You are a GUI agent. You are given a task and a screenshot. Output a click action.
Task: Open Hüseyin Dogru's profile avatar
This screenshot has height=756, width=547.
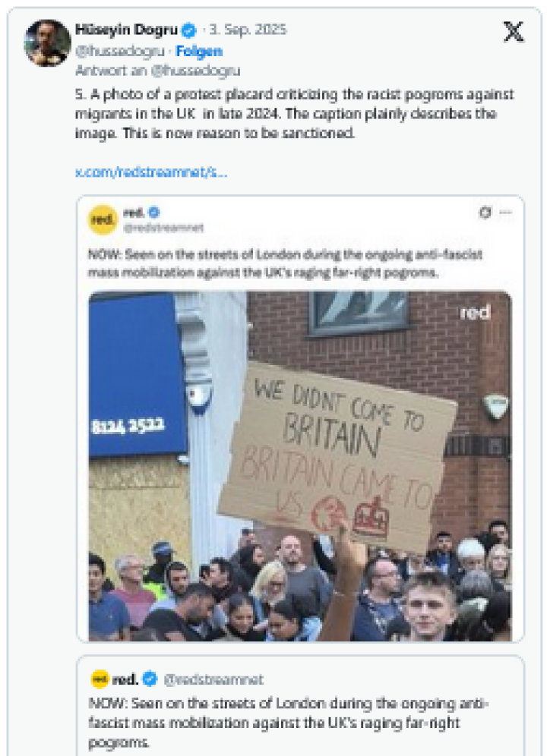[x=47, y=43]
